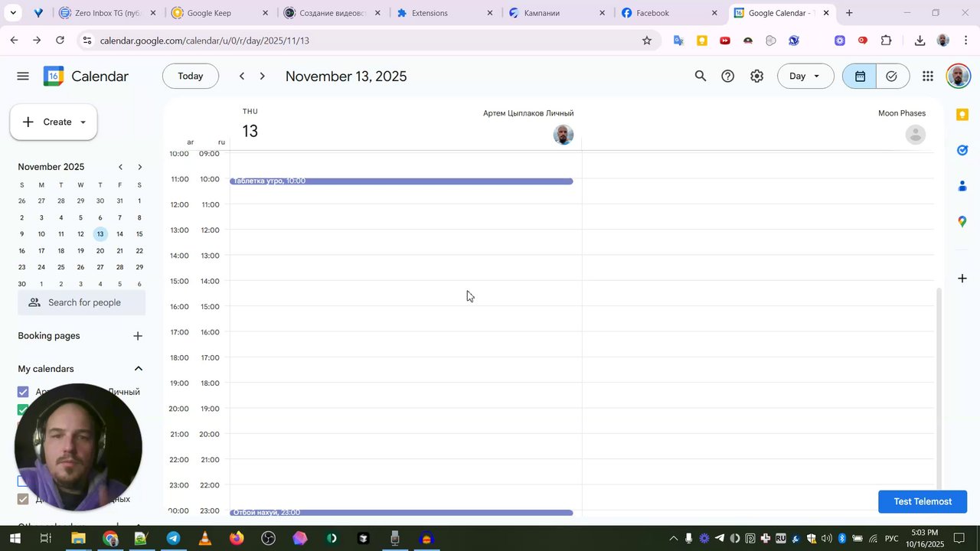Image resolution: width=980 pixels, height=551 pixels.
Task: Uncheck the Личный calendar checkbox
Action: (23, 392)
